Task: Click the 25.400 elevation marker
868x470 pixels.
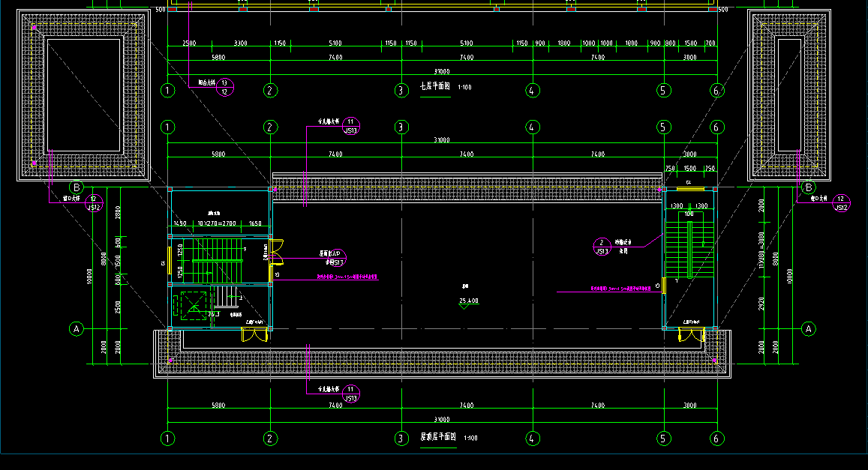Action: pyautogui.click(x=469, y=301)
